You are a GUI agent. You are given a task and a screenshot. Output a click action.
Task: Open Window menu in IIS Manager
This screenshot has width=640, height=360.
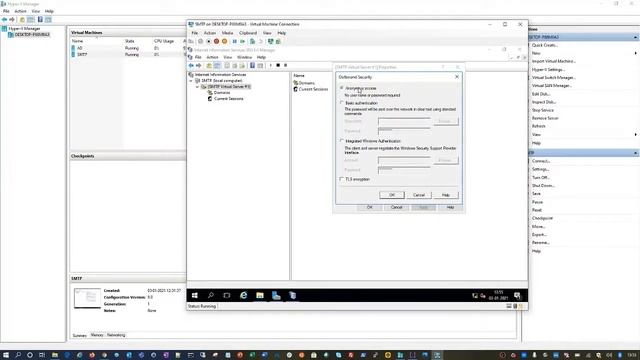[244, 58]
